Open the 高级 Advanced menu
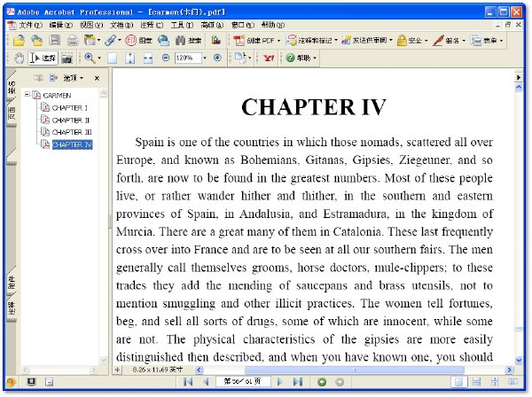The width and height of the screenshot is (532, 397). tap(212, 25)
